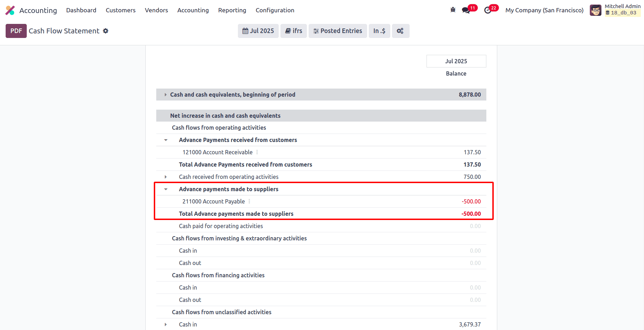644x330 pixels.
Task: Expand unclassified activities Cash in row
Action: click(x=165, y=324)
